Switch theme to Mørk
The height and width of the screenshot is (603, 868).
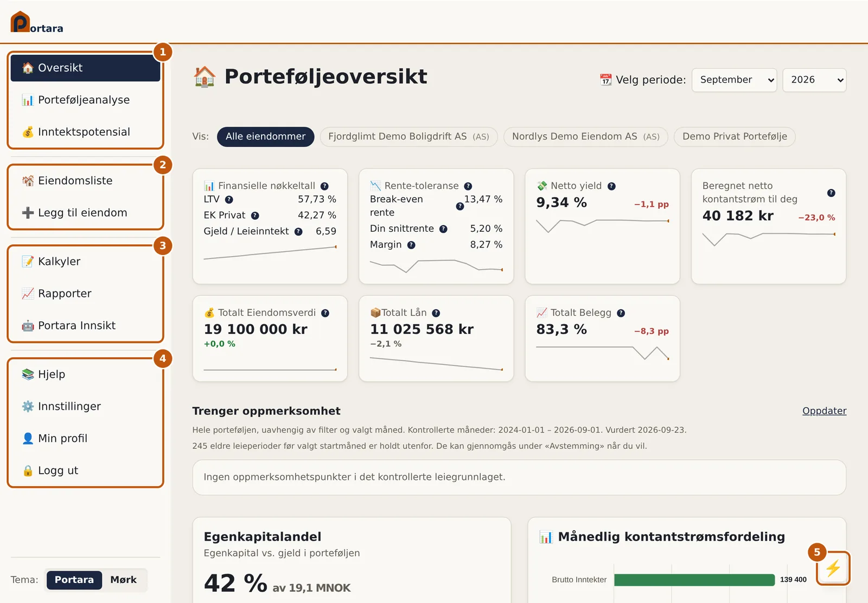click(x=123, y=580)
